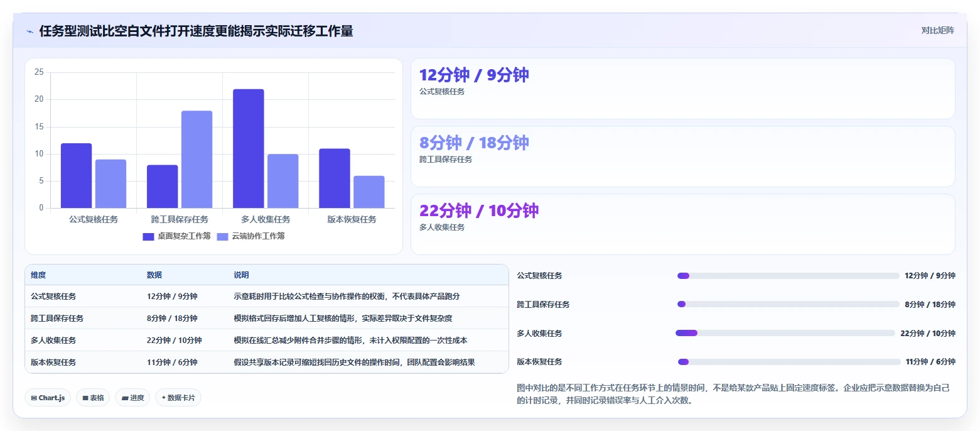Viewport: 980px width, 431px height.
Task: Select table cell 22分钟 / 10分钟
Action: (x=175, y=341)
